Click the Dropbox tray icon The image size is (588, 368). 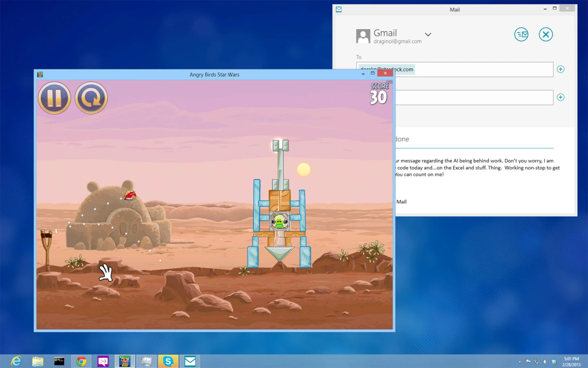coord(554,361)
